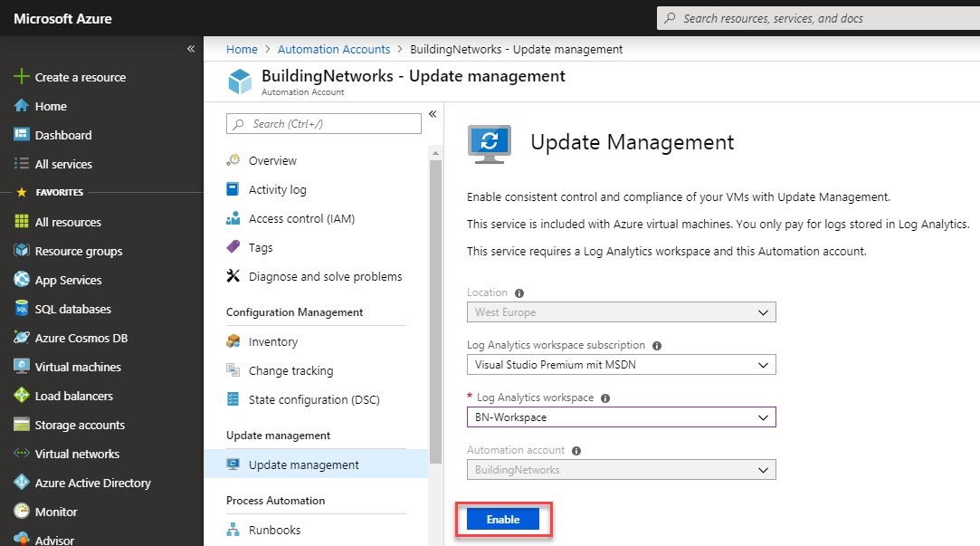Click the All resources grid icon

[21, 222]
